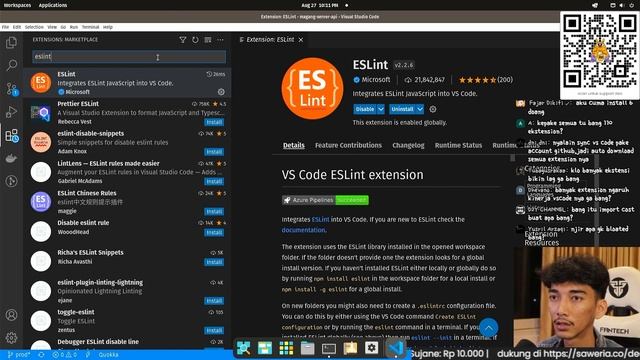Synchronize changes from the status bar
Viewport: 640px width, 360px height.
41,355
